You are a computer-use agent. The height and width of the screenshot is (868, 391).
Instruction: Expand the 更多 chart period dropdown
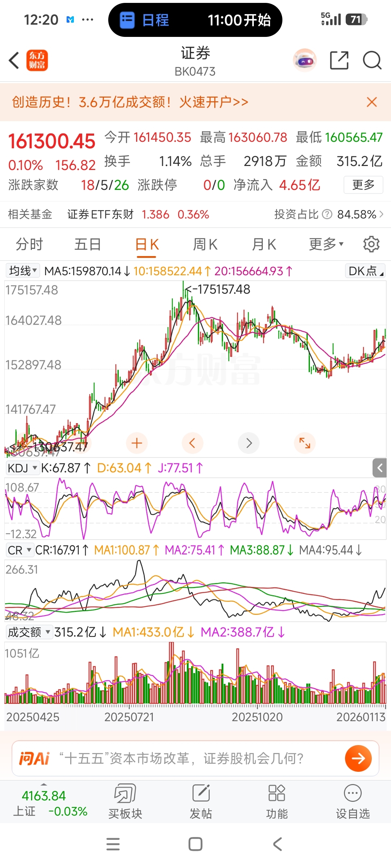pyautogui.click(x=326, y=244)
